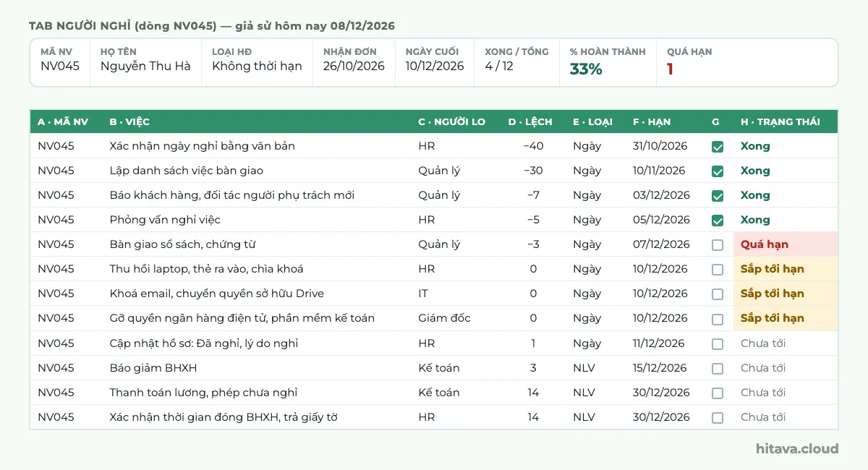The image size is (868, 470).
Task: Tick the 'Thanh toán lương, phép chưa nghỉ' checkbox
Action: click(x=718, y=393)
